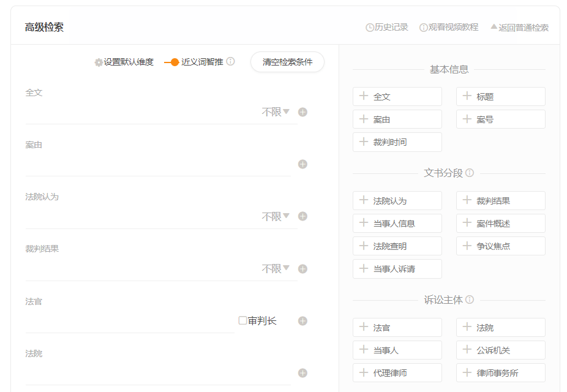Open 观看视频教程 link
Image resolution: width=567 pixels, height=392 pixels.
tap(449, 28)
